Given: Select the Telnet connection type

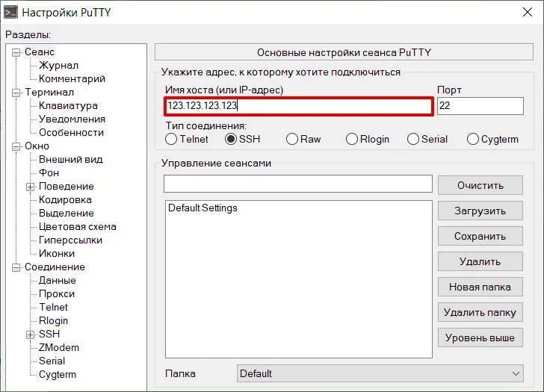Looking at the screenshot, I should pos(171,140).
